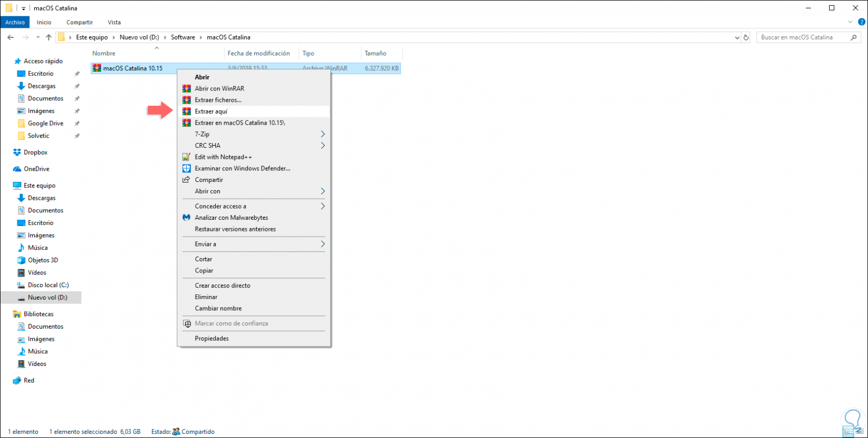Expand the ribbon with the chevron
Viewport: 868px width, 438px height.
[851, 22]
